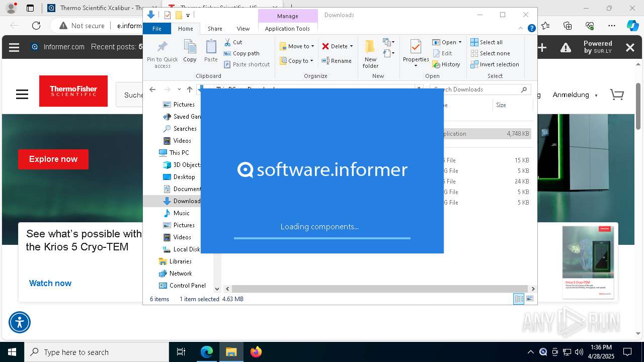Screen dimensions: 644x362
Task: Collapse the Explorer ribbon with chevron
Action: [521, 28]
